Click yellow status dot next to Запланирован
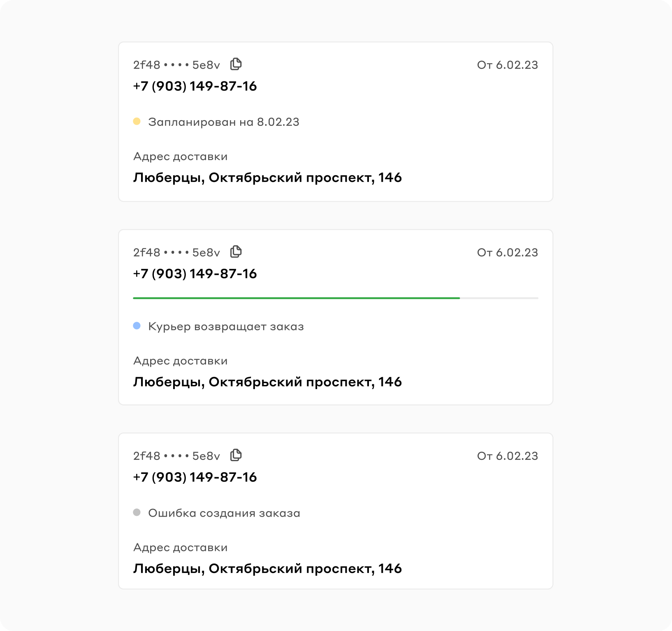This screenshot has width=672, height=631. 137,121
